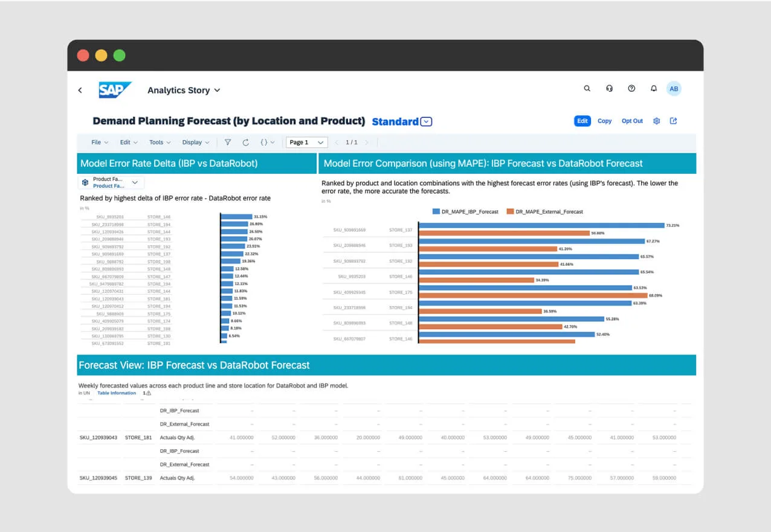Click the Model Error Comparison panel header
The image size is (771, 532).
coord(508,163)
